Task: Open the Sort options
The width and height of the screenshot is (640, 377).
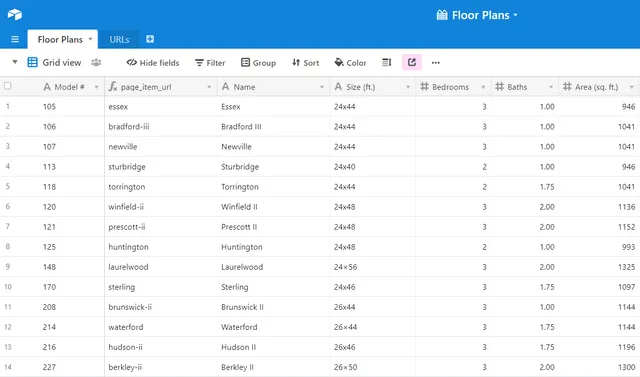Action: click(305, 63)
